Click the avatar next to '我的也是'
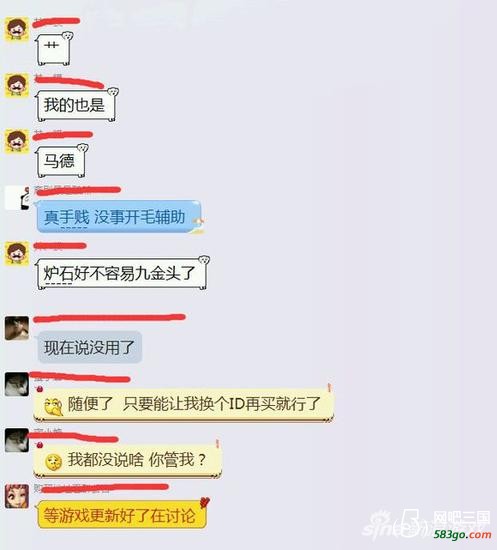 [16, 85]
